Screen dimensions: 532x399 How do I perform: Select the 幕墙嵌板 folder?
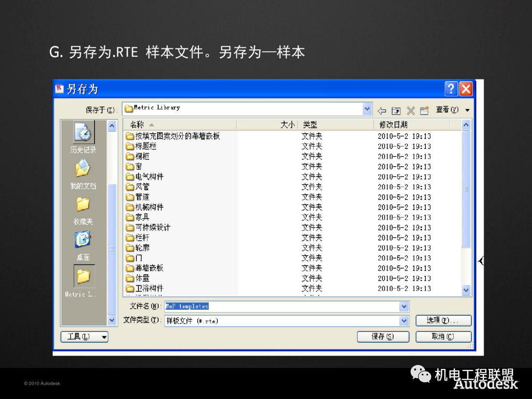[x=144, y=268]
